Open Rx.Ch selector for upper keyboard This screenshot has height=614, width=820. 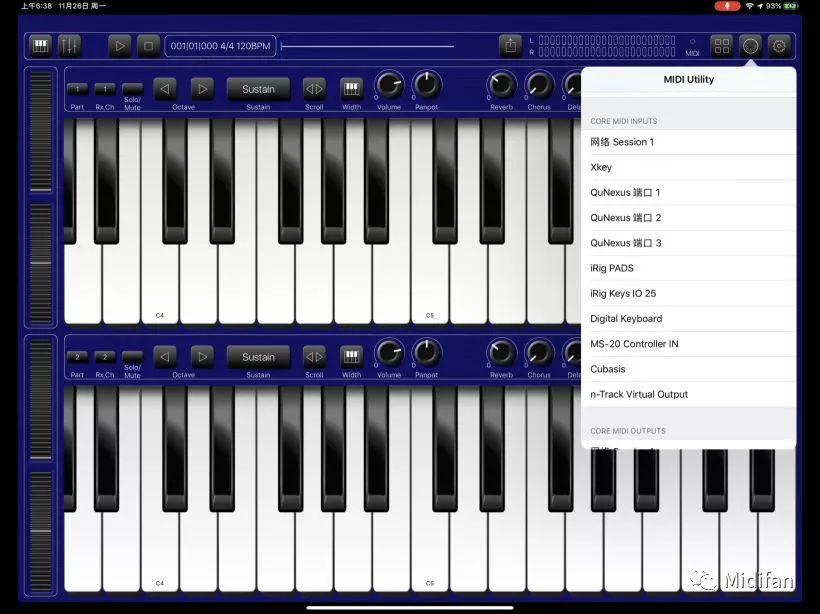(x=105, y=89)
